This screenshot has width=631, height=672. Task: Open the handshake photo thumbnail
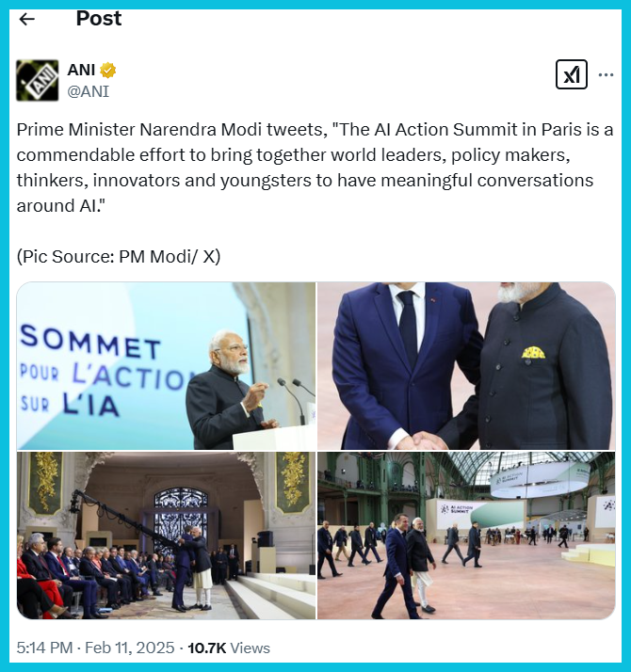point(466,365)
